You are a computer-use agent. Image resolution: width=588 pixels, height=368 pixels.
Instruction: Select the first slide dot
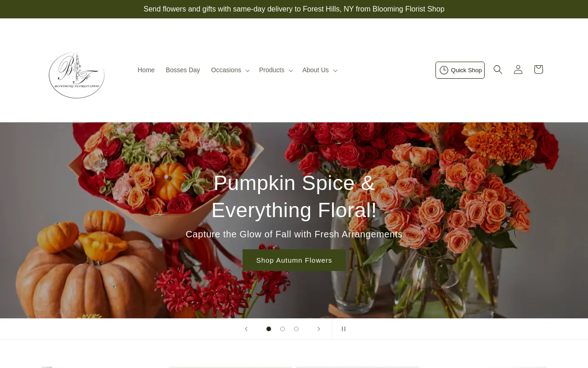coord(269,329)
